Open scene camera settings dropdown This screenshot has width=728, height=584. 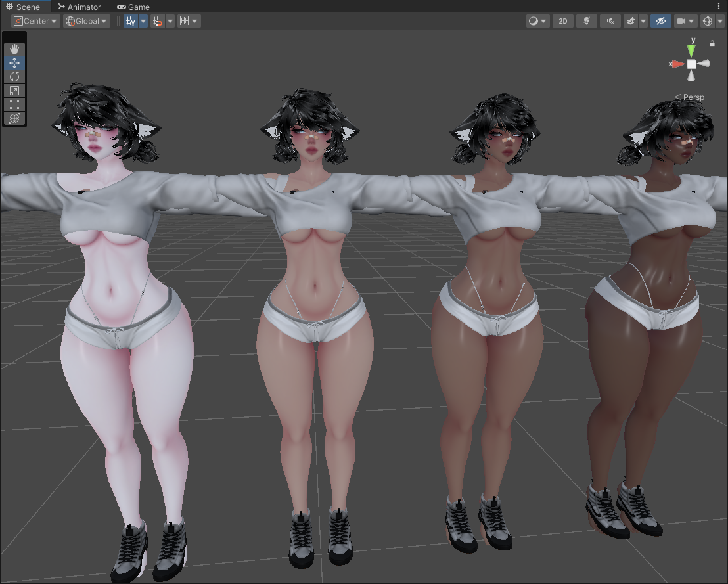pos(685,21)
